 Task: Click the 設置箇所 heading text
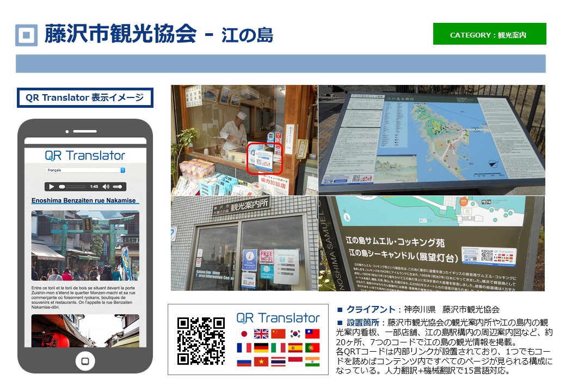pos(363,322)
